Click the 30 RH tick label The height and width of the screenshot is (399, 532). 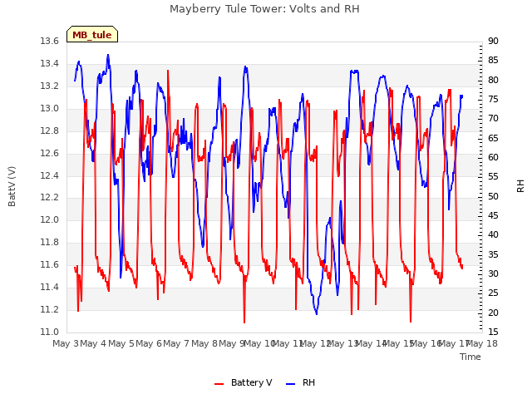pos(493,273)
